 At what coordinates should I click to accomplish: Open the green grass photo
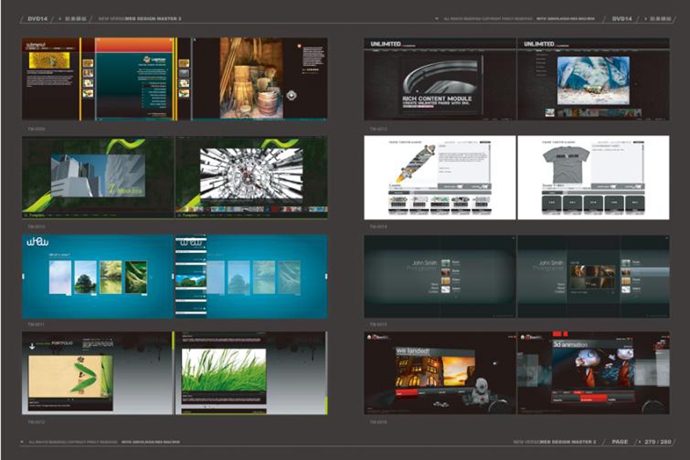(x=224, y=370)
